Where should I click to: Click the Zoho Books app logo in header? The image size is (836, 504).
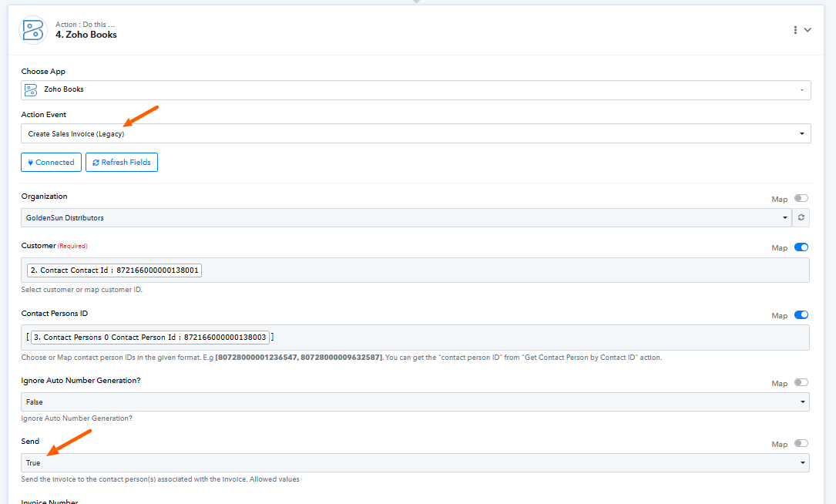(33, 30)
